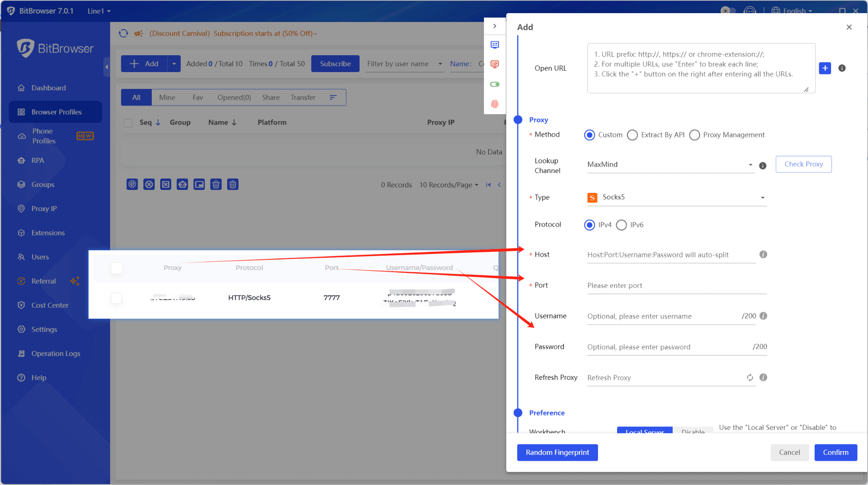Select the Opened(0) tab
868x485 pixels.
pyautogui.click(x=234, y=98)
